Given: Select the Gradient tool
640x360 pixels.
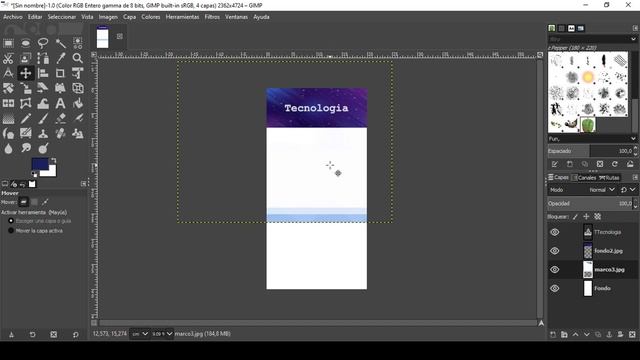Looking at the screenshot, I should tap(8, 118).
